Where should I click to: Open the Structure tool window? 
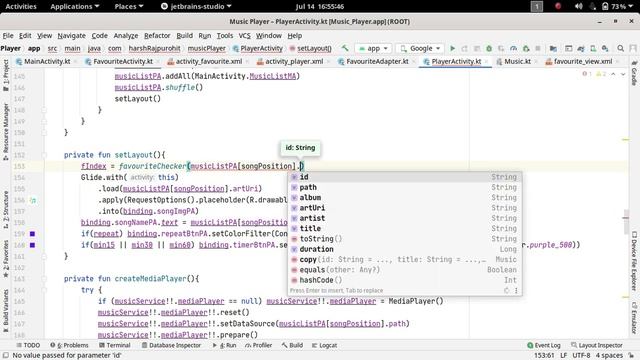6,209
